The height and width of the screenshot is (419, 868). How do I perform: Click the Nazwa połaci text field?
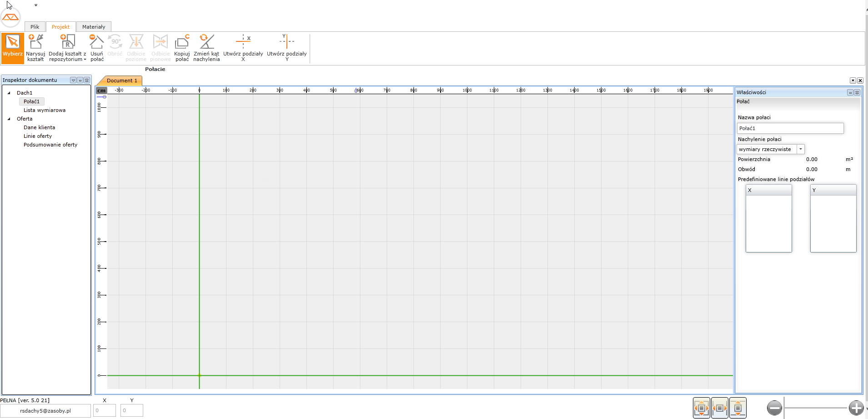pos(790,128)
